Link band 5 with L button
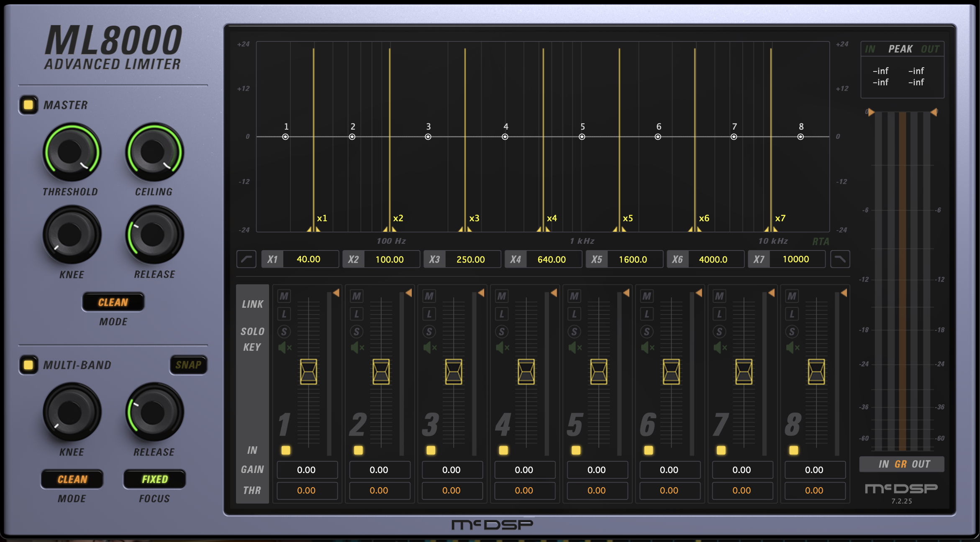This screenshot has height=542, width=980. 575,314
